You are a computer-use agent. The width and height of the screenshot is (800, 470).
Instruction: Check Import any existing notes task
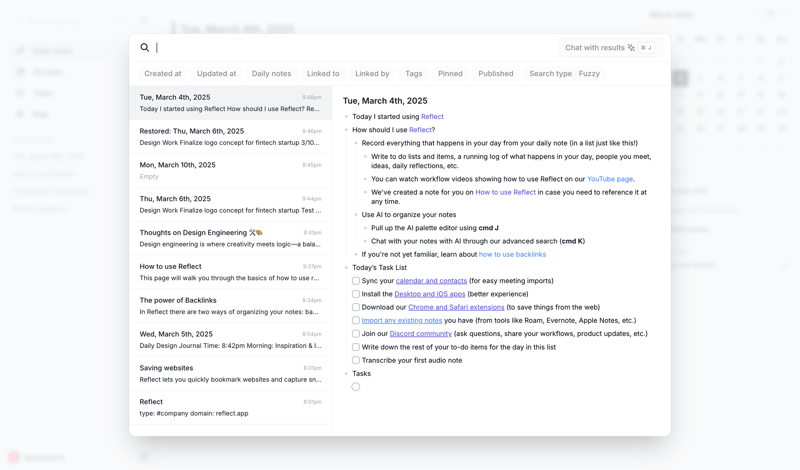[x=356, y=320]
